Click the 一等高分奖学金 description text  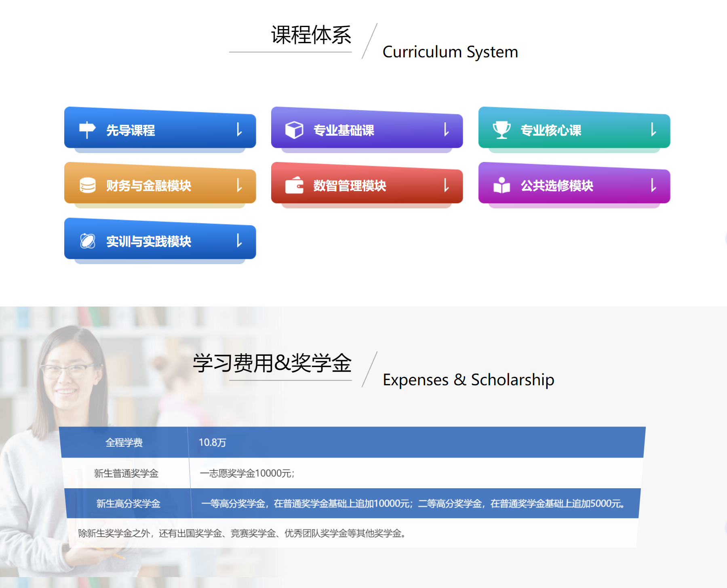click(413, 503)
